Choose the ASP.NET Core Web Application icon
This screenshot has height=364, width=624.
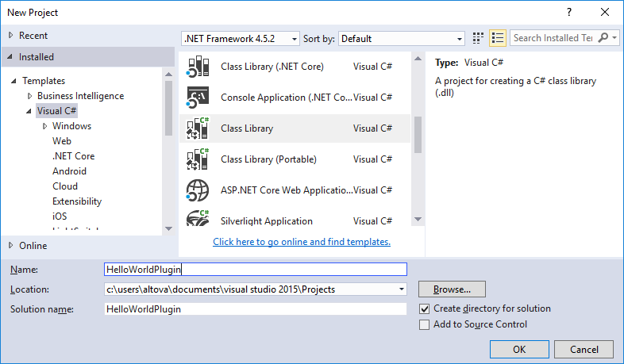(x=197, y=190)
